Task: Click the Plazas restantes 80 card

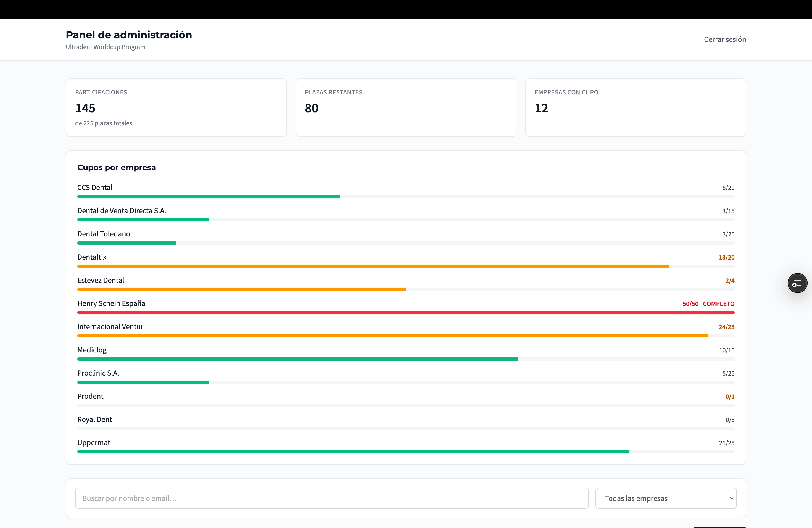Action: [x=406, y=108]
